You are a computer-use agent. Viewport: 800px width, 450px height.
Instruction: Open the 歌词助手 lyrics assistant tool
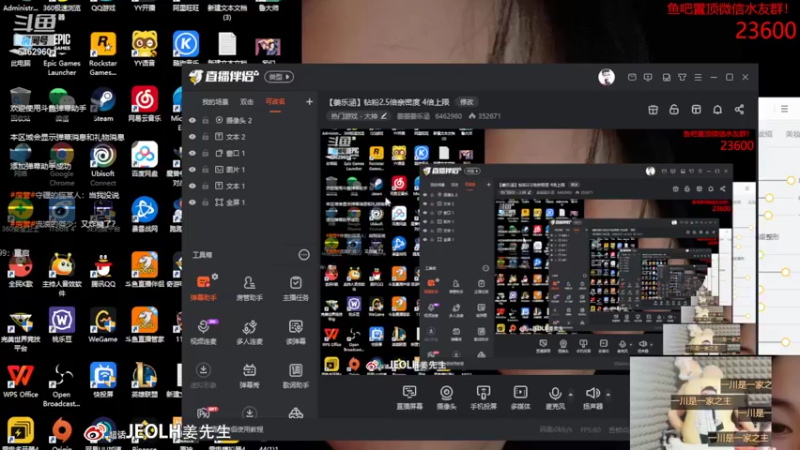295,376
